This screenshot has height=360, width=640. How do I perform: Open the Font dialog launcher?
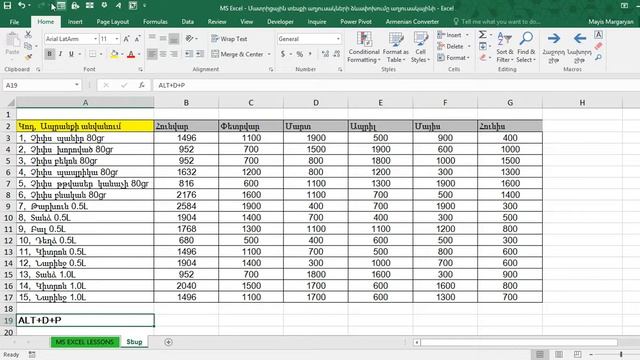pyautogui.click(x=140, y=70)
